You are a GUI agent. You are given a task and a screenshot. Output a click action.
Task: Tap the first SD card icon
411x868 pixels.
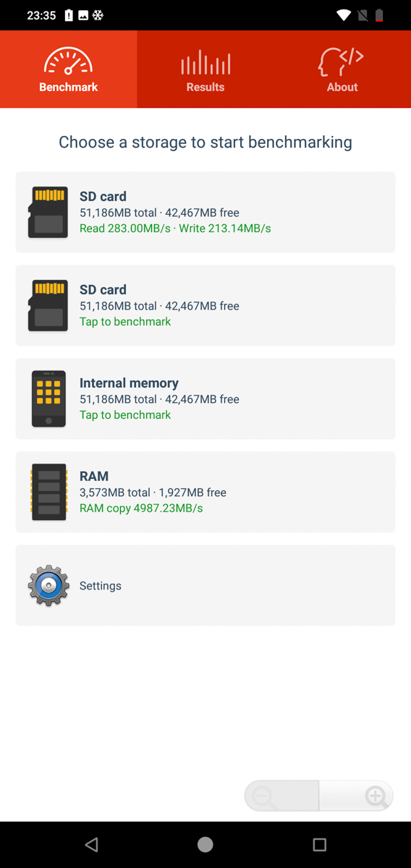[48, 212]
